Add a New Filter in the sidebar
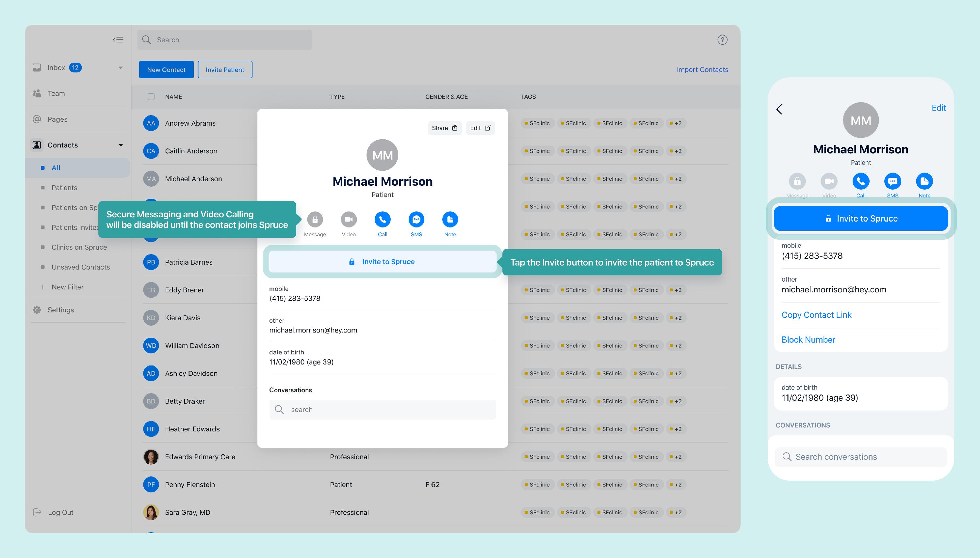980x558 pixels. point(67,287)
